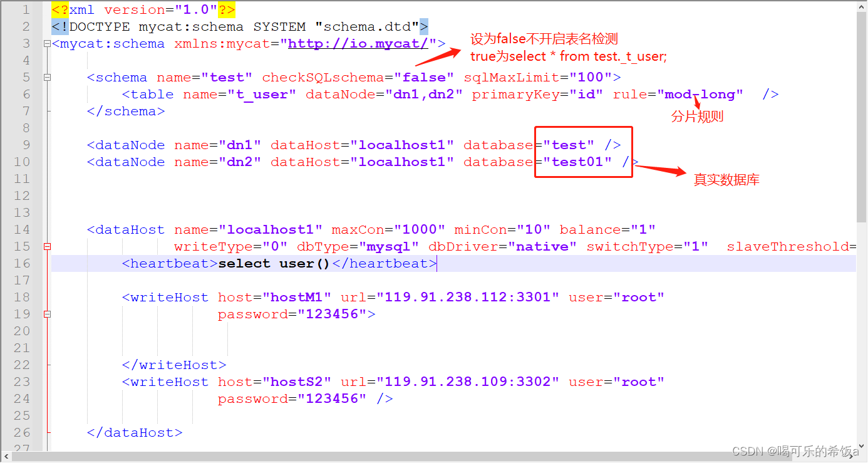Click the "123456" password on line 24
Screen dimensions: 868x463
coord(332,399)
